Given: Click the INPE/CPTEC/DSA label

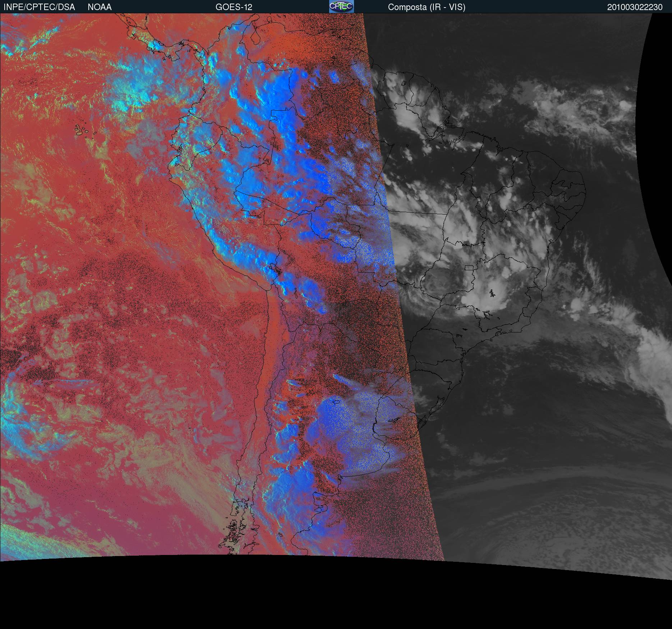Looking at the screenshot, I should tap(39, 7).
